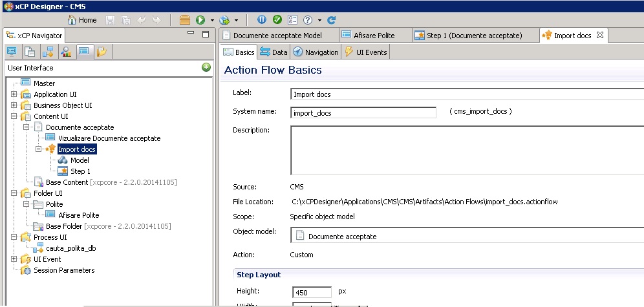Click the Application UI folder icon
Image resolution: width=644 pixels, height=307 pixels.
pyautogui.click(x=25, y=94)
